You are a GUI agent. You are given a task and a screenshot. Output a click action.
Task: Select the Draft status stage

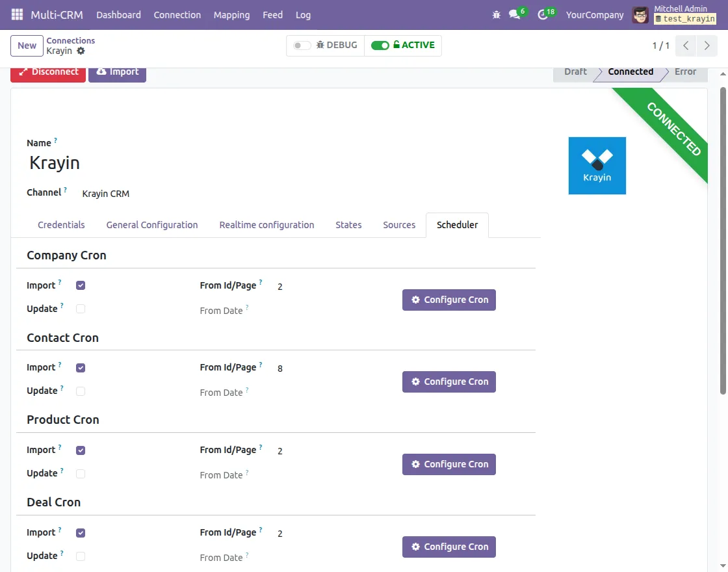coord(575,72)
